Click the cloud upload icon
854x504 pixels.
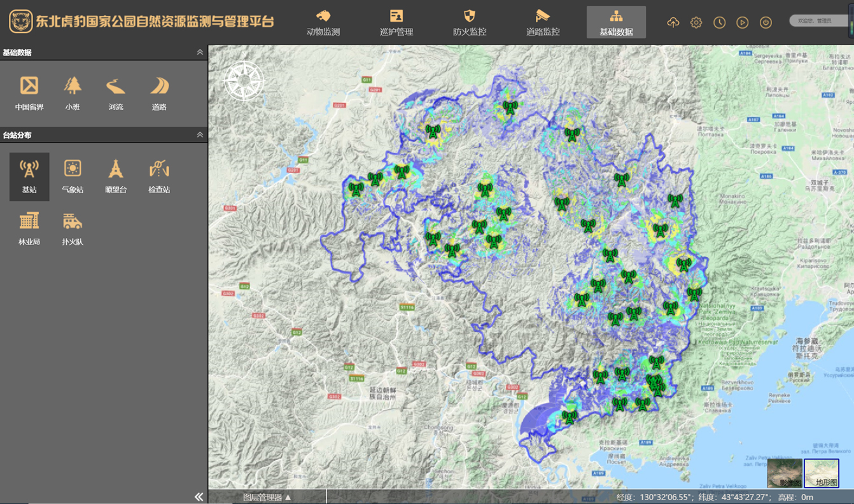673,22
